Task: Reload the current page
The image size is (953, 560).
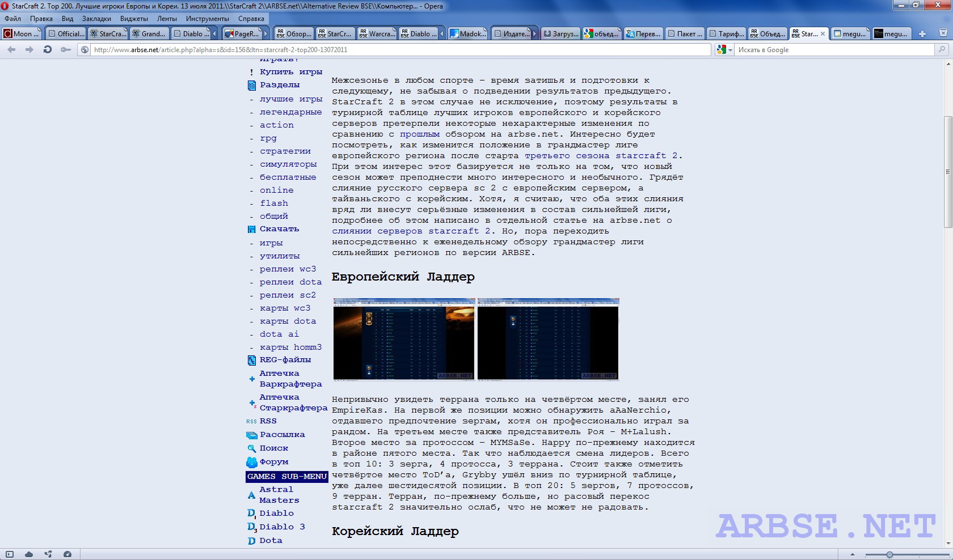Action: tap(48, 50)
